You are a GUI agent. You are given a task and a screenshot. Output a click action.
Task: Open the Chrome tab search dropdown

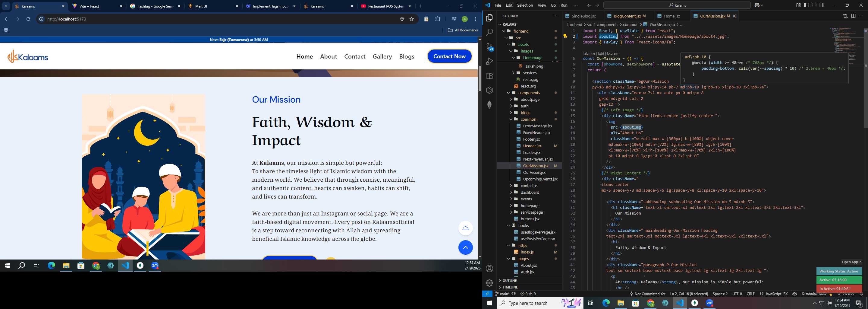click(x=6, y=6)
